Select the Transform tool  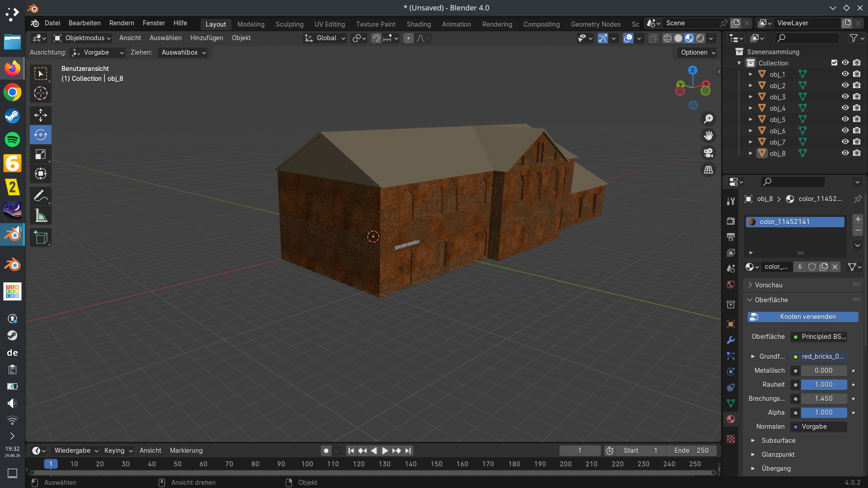point(41,174)
